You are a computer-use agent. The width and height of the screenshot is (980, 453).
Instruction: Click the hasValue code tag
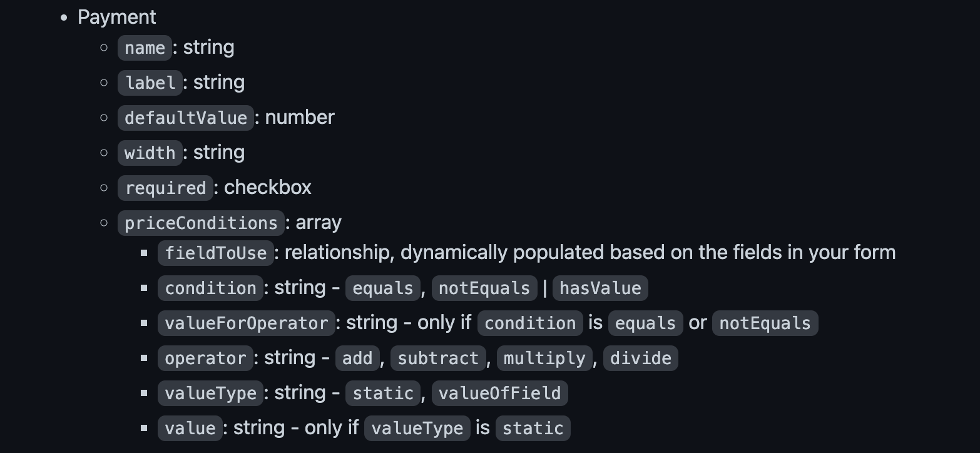point(600,288)
